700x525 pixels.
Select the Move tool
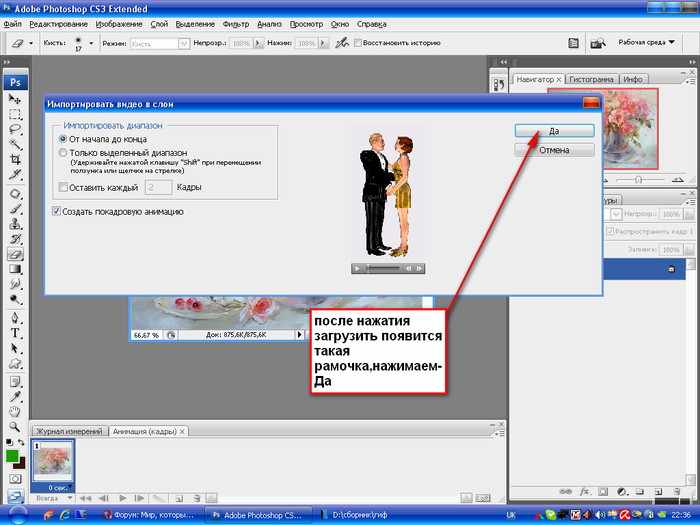(15, 99)
